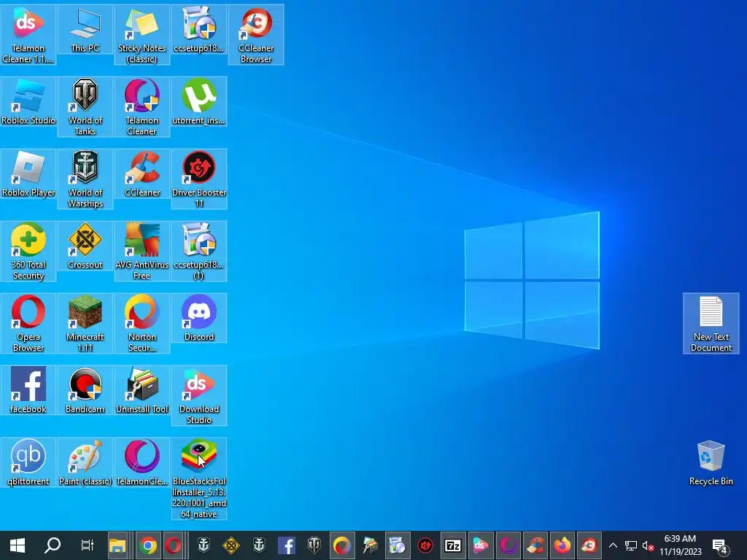Select the Telamon Cleaner 1.1 desktop icon
Viewport: 747px width, 560px height.
click(x=28, y=34)
